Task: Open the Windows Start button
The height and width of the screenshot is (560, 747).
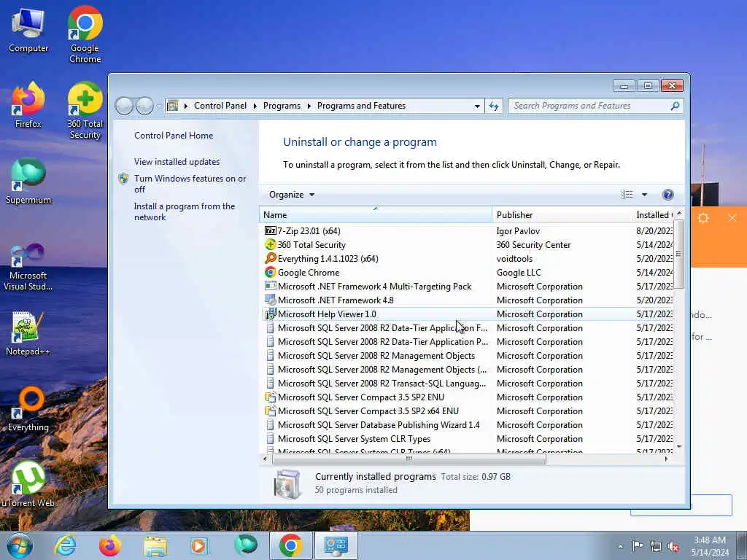Action: tap(19, 545)
